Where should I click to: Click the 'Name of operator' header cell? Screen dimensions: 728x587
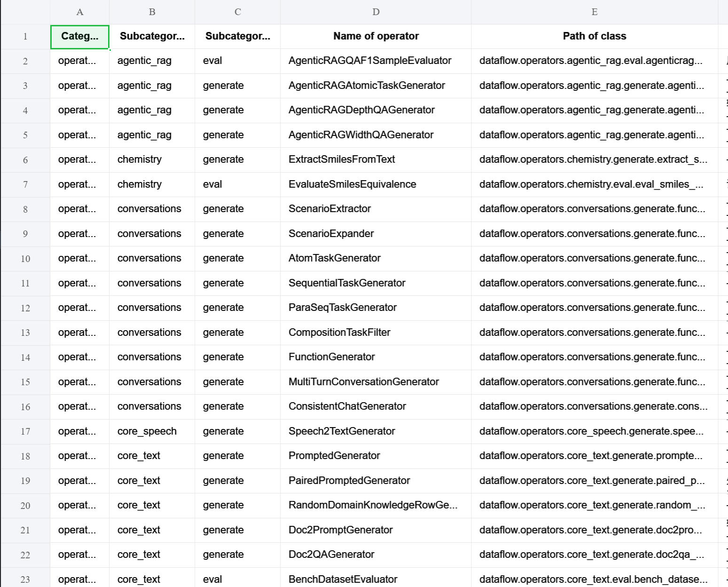tap(376, 36)
